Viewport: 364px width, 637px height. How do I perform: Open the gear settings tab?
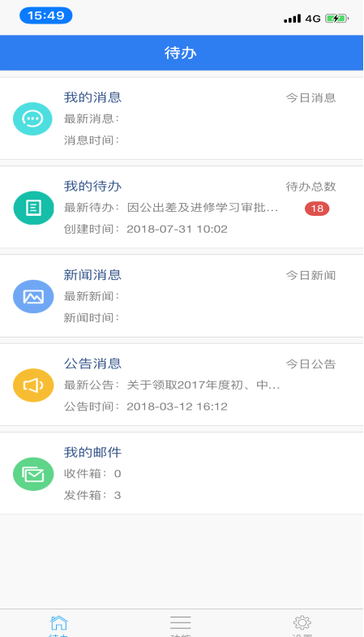pos(302,624)
